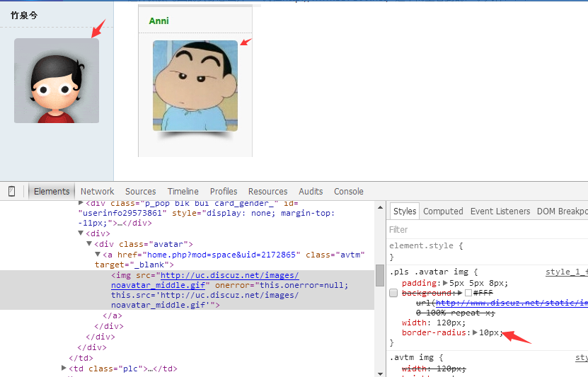Click the 竹泉今 username
Viewport: 588px width, 377px height.
(24, 16)
